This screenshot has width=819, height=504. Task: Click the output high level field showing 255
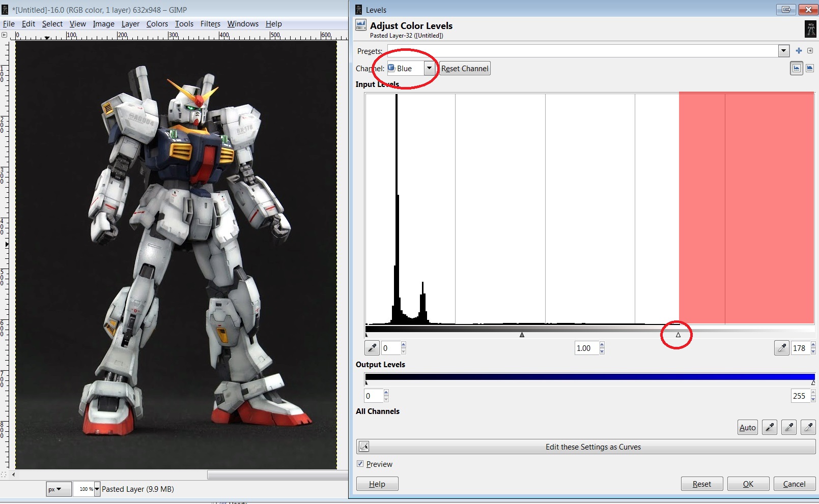pyautogui.click(x=800, y=396)
